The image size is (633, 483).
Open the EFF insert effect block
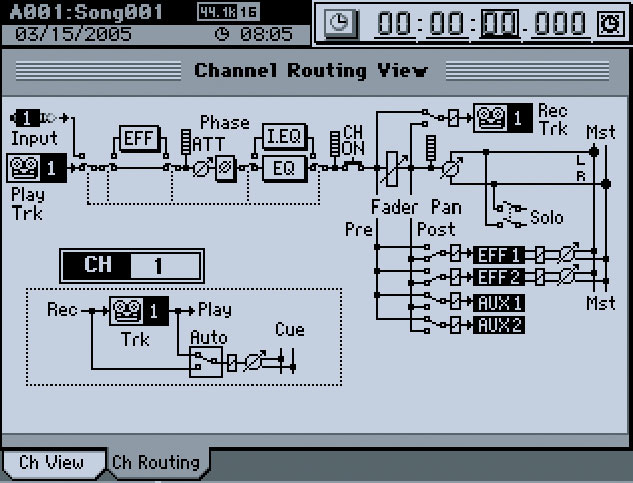click(137, 138)
